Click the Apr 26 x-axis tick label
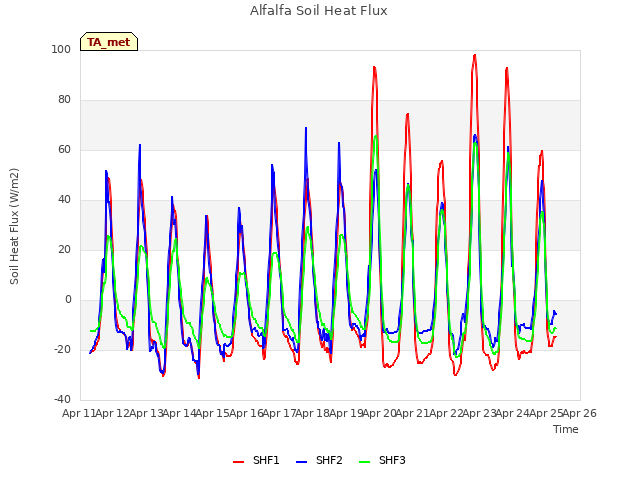The height and width of the screenshot is (480, 640). click(580, 413)
